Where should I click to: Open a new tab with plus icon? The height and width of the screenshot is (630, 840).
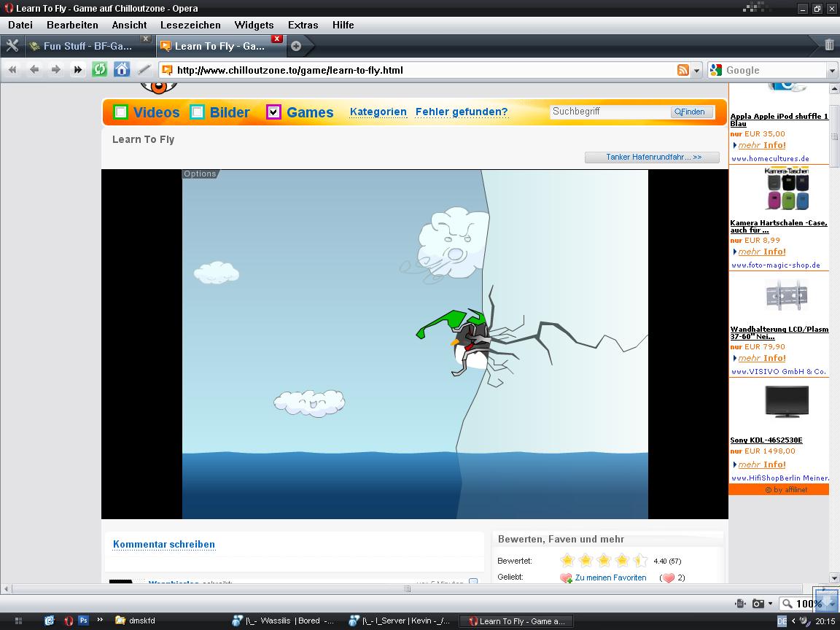click(x=296, y=46)
